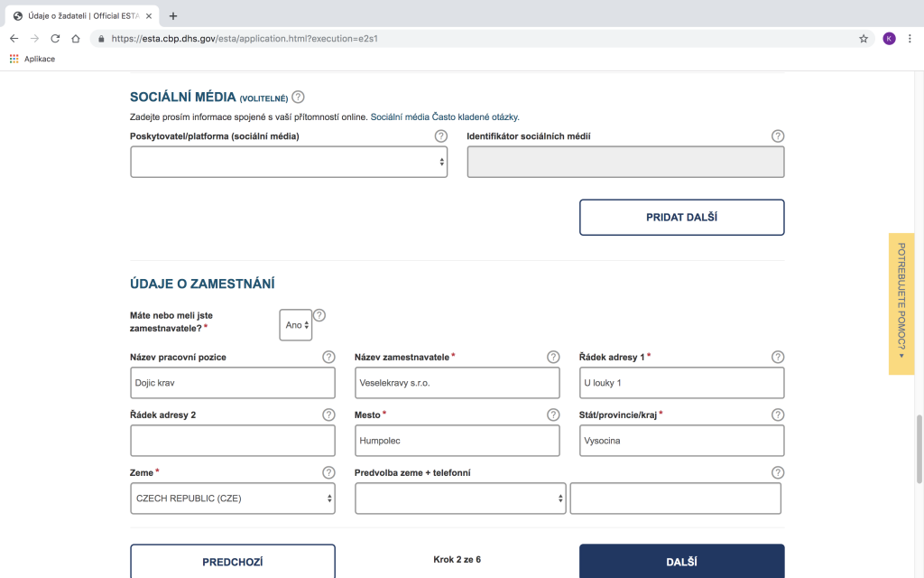Click the Řádek adresy 2 input field
This screenshot has width=924, height=578.
233,441
